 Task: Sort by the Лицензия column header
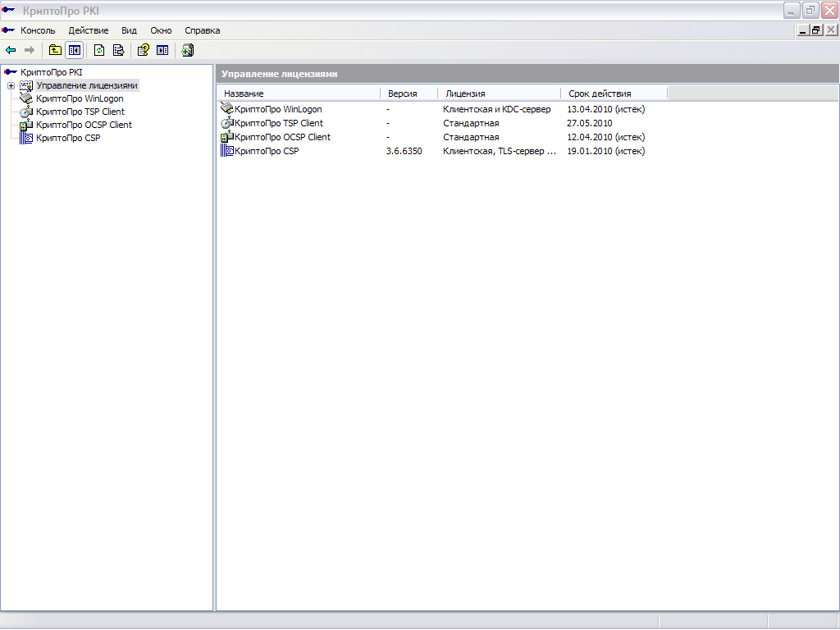pos(500,94)
